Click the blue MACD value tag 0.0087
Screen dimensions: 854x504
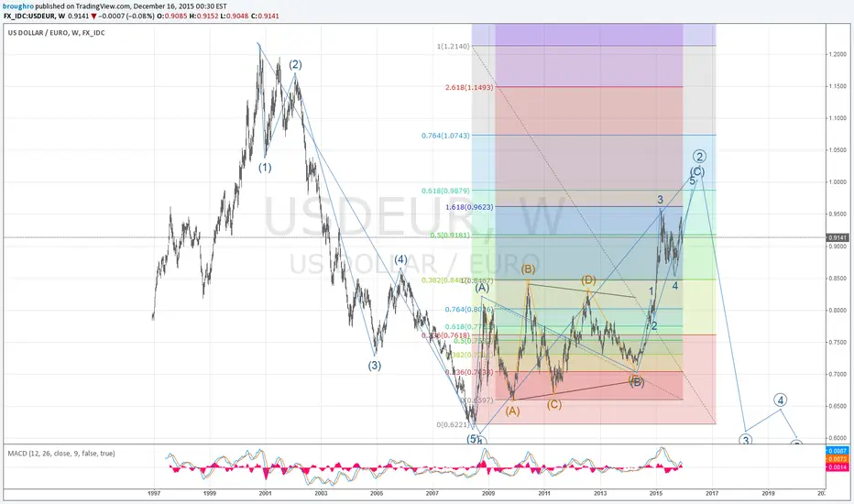(838, 451)
